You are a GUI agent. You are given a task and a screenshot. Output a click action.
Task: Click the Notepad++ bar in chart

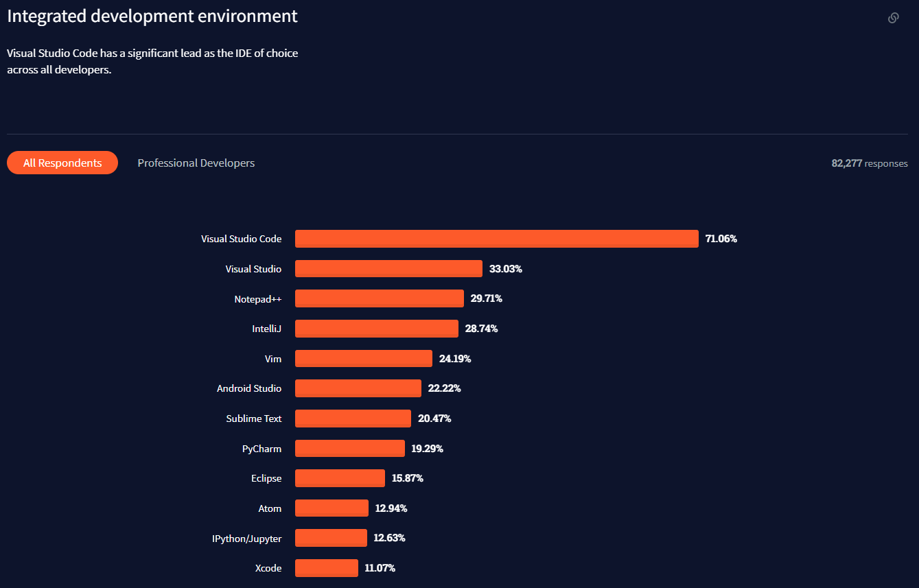tap(380, 298)
